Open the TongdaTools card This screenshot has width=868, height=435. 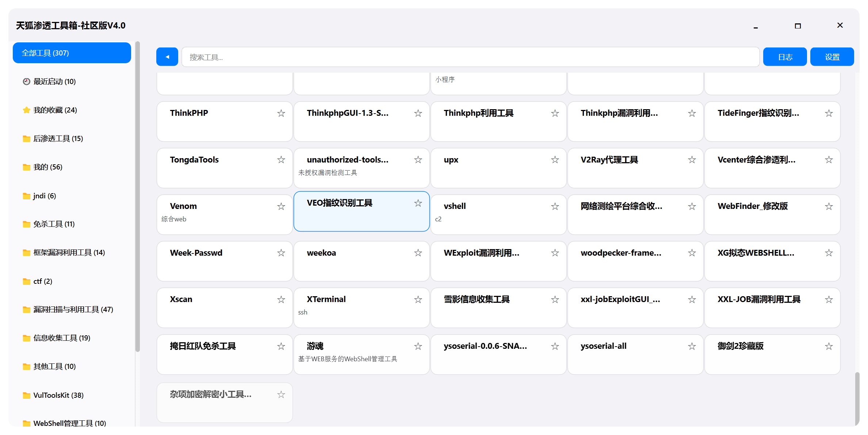click(225, 168)
